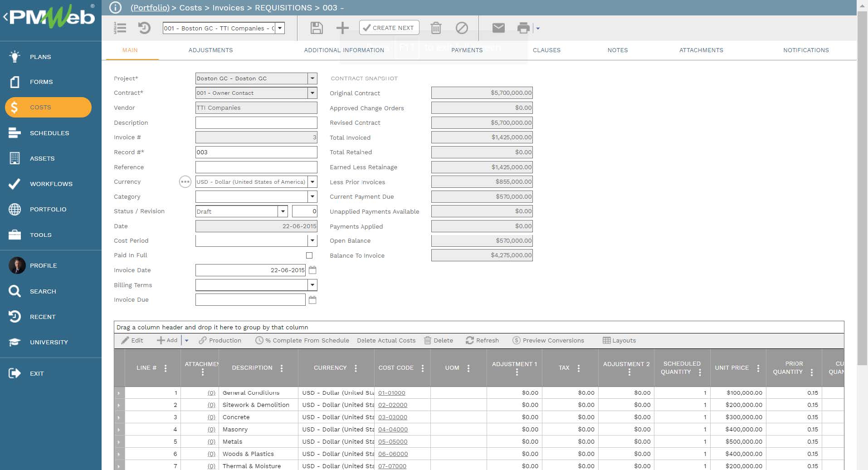868x470 pixels.
Task: Expand the General Conditions line row
Action: (119, 393)
